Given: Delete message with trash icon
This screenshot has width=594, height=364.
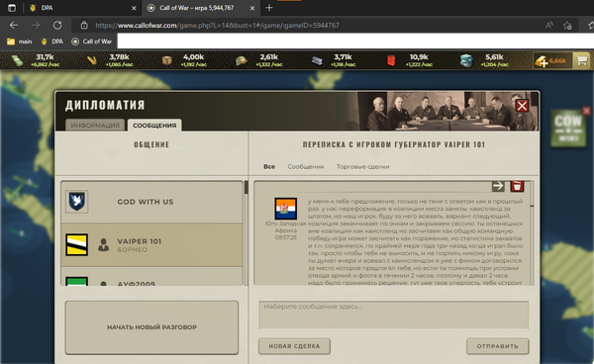Looking at the screenshot, I should 517,186.
